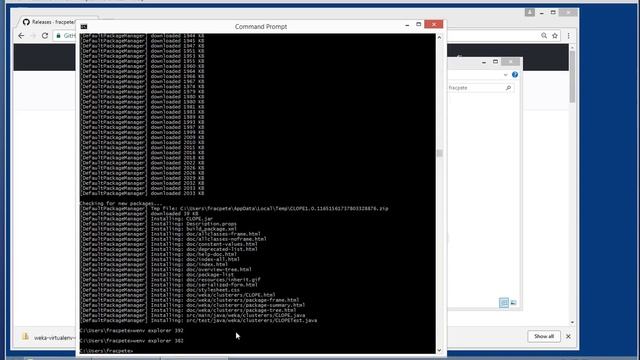Screen dimensions: 640x360
Task: Expand the Explorer ribbon chevron
Action: pyautogui.click(x=506, y=75)
